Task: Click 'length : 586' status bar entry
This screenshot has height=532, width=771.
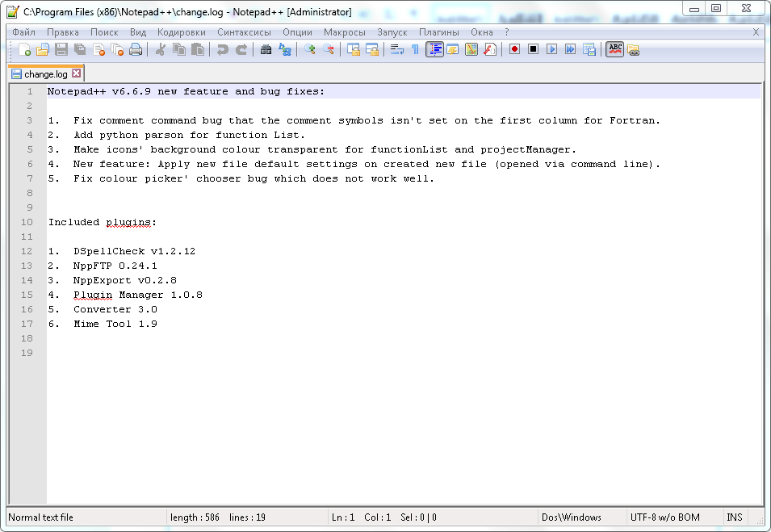Action: 195,517
